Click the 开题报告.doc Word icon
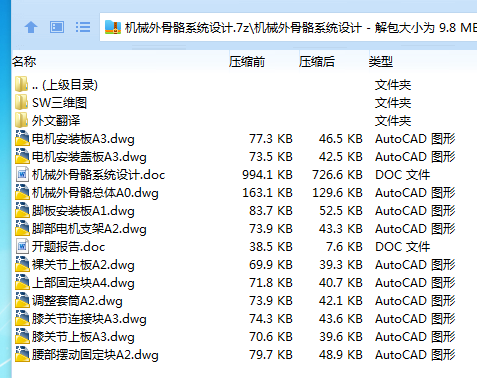Viewport: 477px width, 378px height. (22, 246)
